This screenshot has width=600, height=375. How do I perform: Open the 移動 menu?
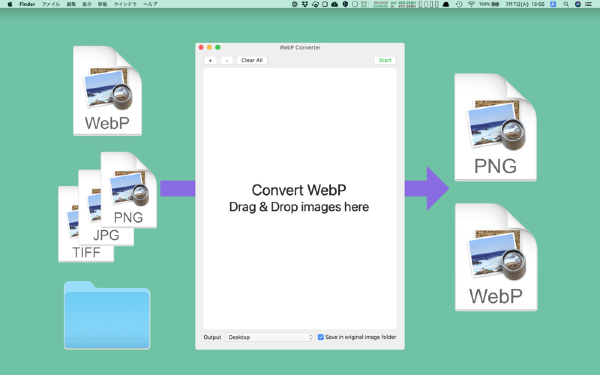pos(102,4)
